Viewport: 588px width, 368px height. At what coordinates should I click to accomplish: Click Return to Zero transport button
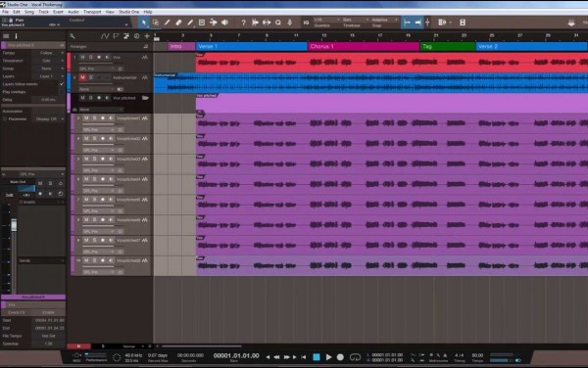point(304,357)
